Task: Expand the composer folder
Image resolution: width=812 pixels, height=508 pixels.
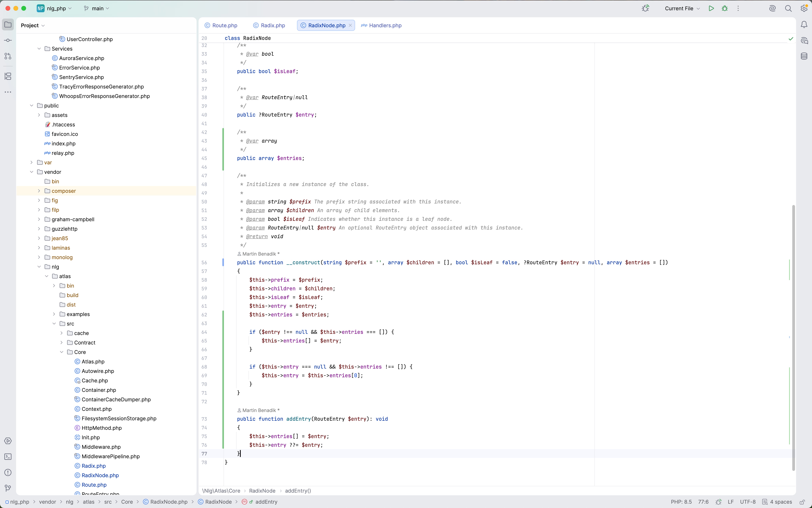Action: pyautogui.click(x=39, y=191)
